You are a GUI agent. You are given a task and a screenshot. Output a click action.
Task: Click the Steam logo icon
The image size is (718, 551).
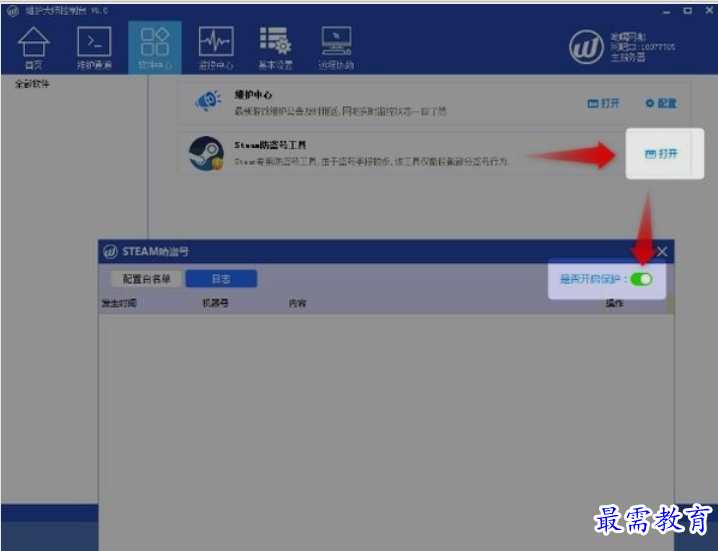[206, 153]
